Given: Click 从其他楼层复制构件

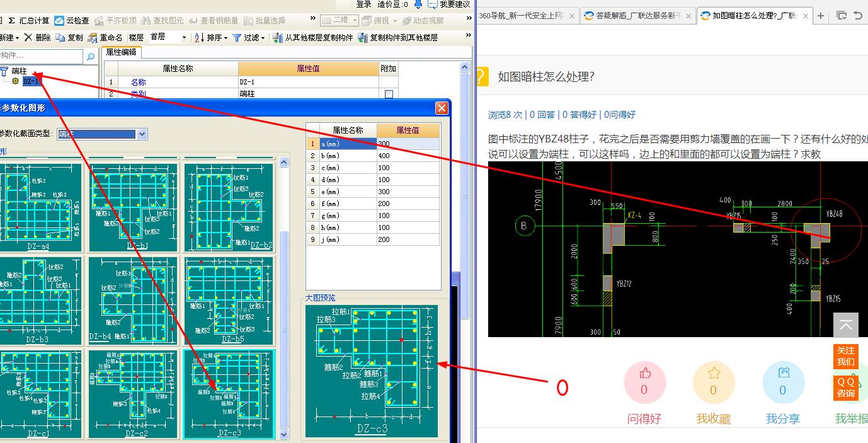Looking at the screenshot, I should 313,38.
